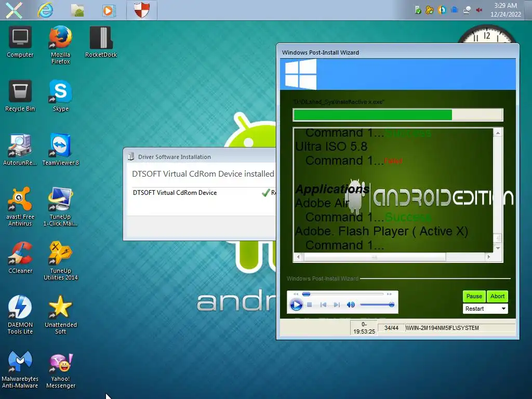Rewind using the small double-left arrows
This screenshot has width=532, height=399.
point(296,294)
